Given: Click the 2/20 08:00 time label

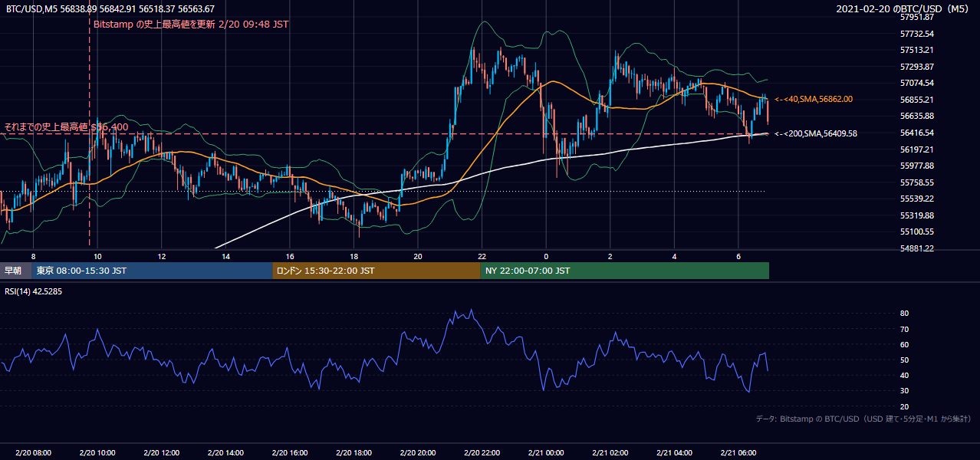Looking at the screenshot, I should coord(33,453).
